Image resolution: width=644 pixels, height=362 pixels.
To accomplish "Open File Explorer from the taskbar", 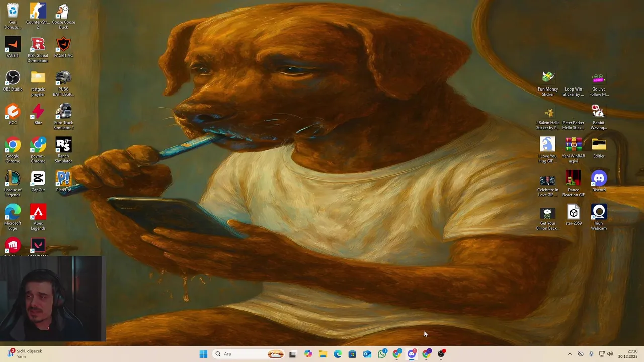I will tap(323, 354).
